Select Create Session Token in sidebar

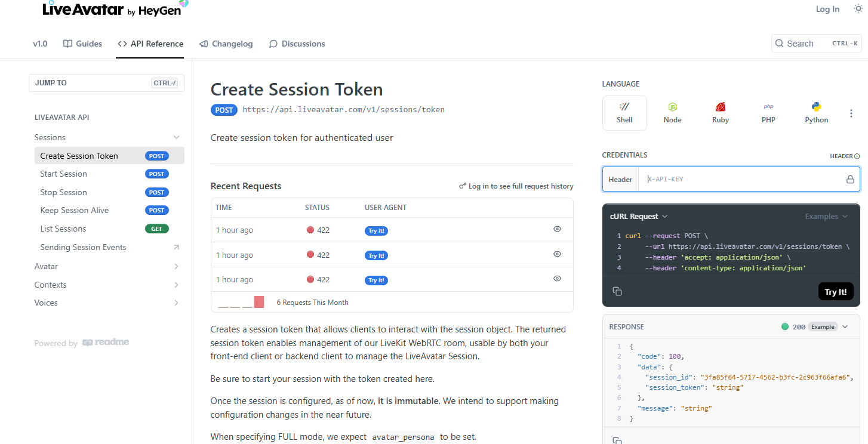pyautogui.click(x=109, y=156)
